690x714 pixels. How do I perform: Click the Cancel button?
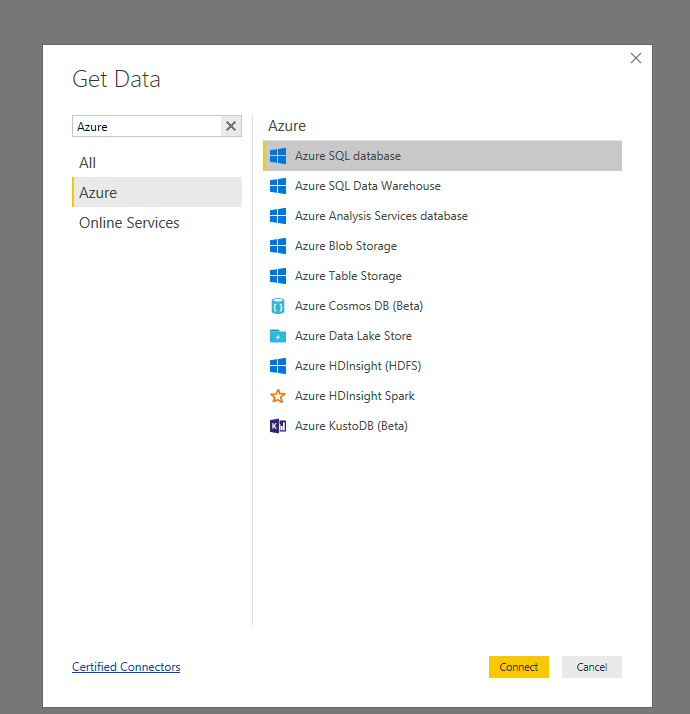tap(592, 667)
